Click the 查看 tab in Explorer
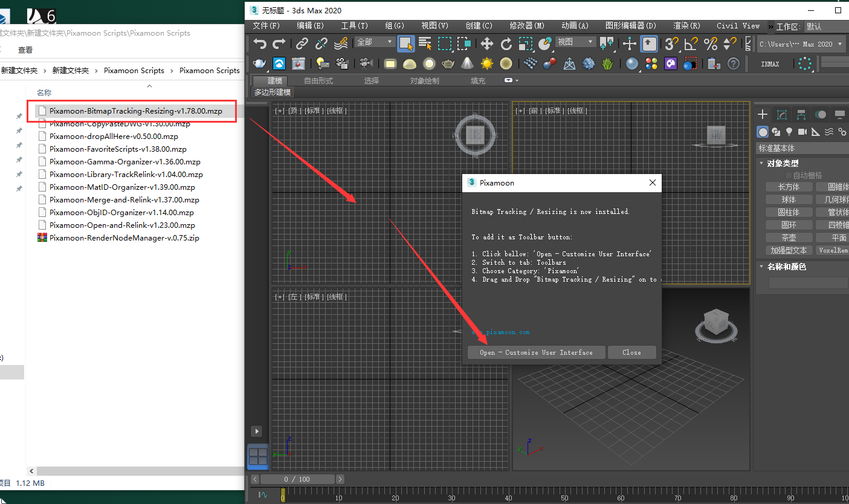The image size is (849, 504). click(x=25, y=50)
